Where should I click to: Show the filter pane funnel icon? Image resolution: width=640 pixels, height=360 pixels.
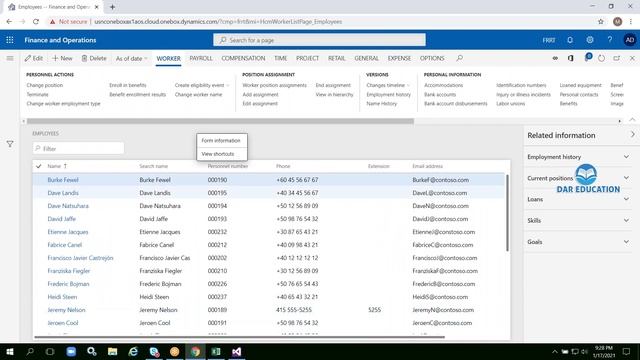pyautogui.click(x=10, y=144)
